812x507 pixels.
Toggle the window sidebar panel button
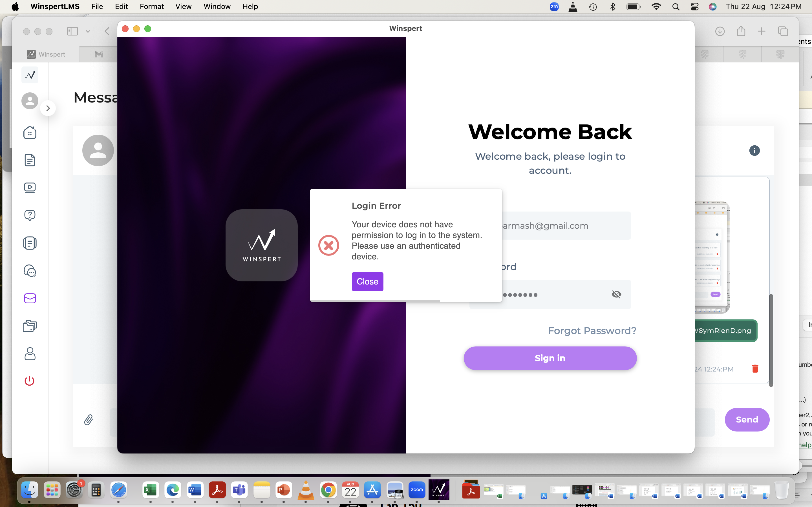click(x=72, y=32)
